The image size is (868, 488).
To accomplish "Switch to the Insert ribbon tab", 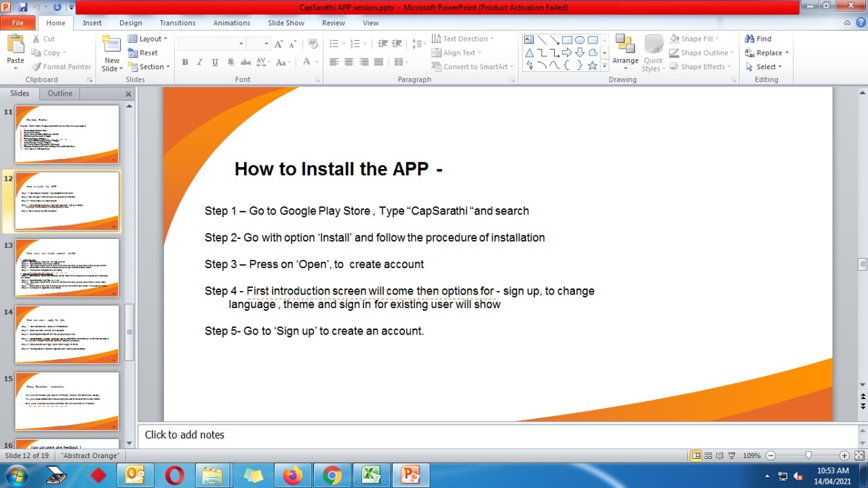I will coord(92,22).
